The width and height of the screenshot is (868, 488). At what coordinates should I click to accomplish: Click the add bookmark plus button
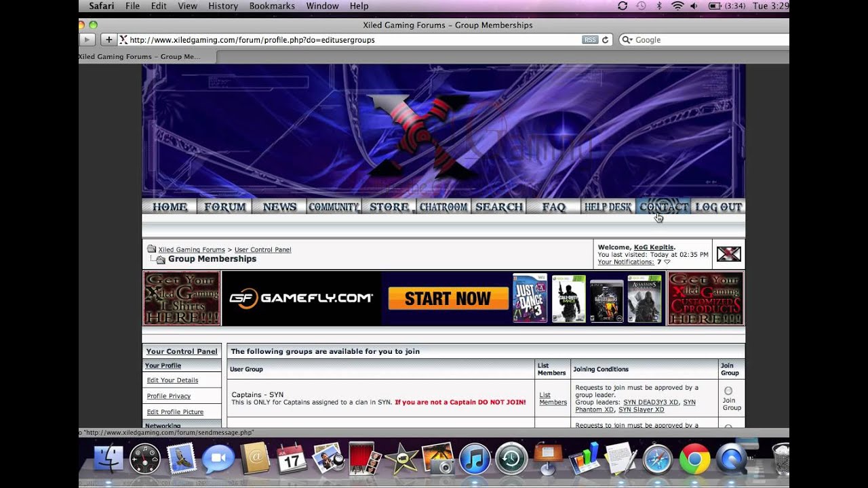108,40
